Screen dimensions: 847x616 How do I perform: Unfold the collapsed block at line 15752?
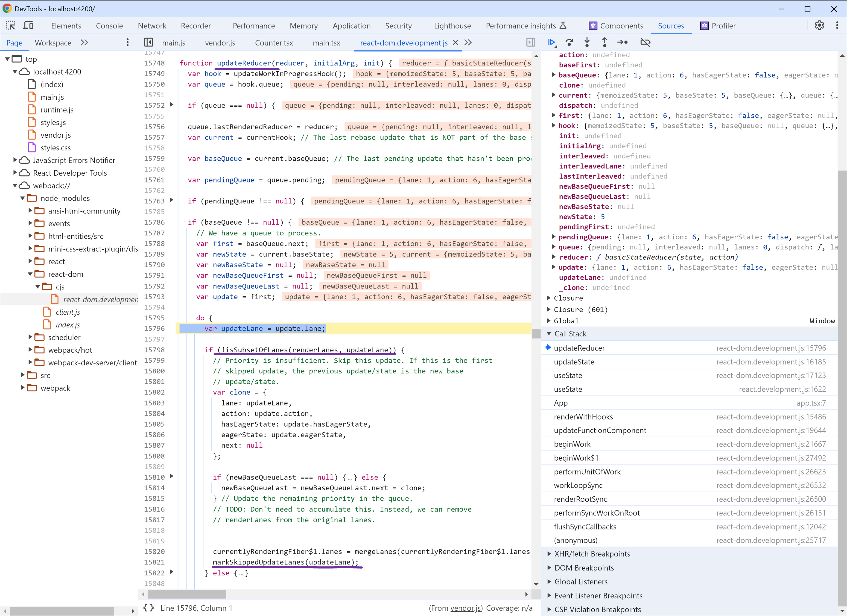[x=171, y=105]
